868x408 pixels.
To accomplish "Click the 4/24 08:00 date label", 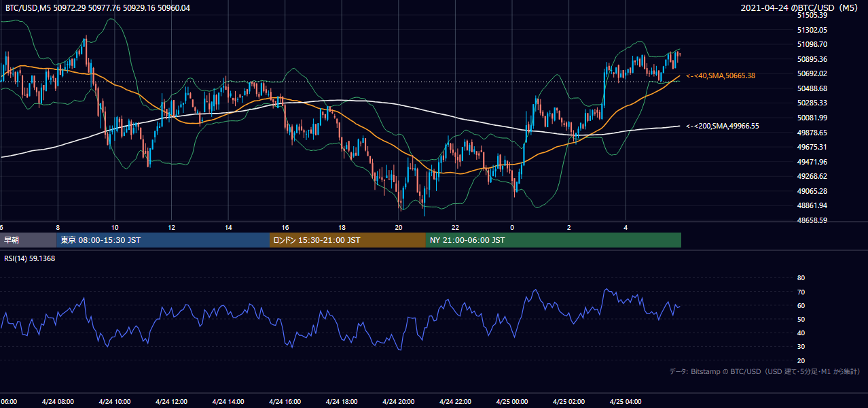I will (x=58, y=401).
